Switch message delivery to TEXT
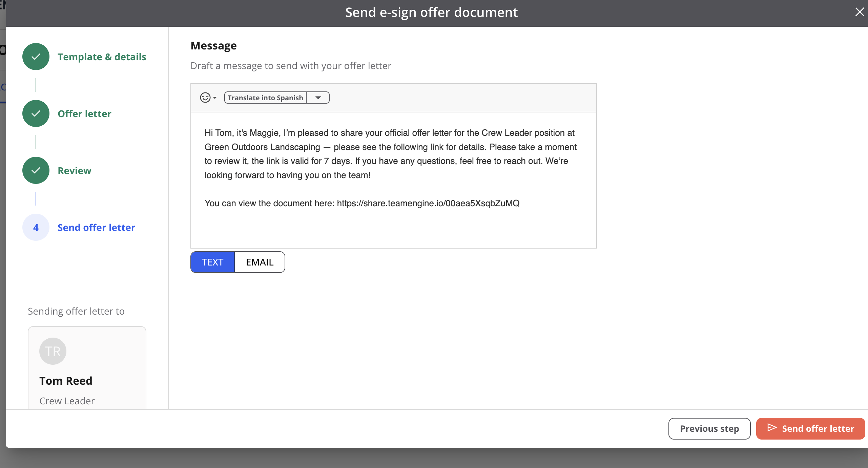The height and width of the screenshot is (468, 868). (x=212, y=262)
